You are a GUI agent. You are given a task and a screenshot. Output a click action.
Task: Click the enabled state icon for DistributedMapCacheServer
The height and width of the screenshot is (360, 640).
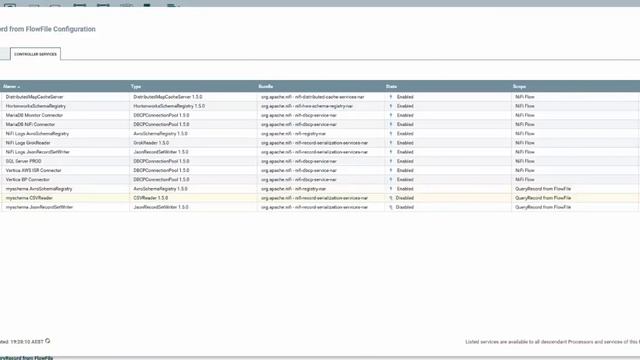pyautogui.click(x=391, y=97)
